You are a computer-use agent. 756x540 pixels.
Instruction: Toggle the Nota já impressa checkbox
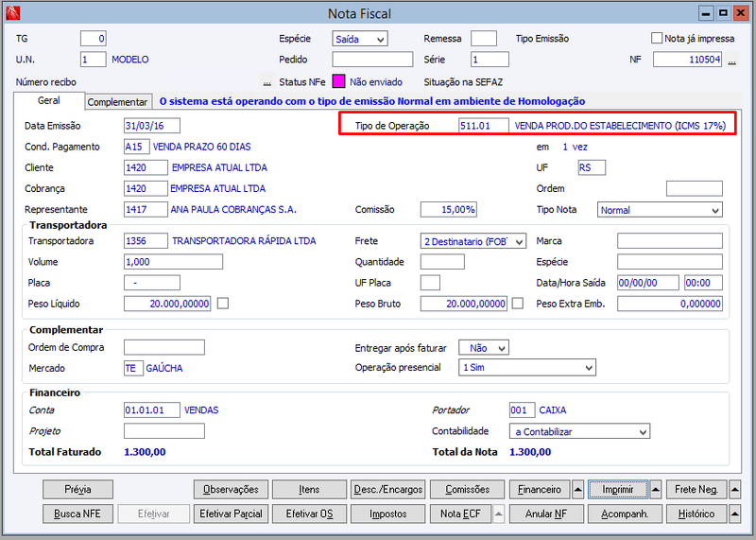[x=656, y=38]
